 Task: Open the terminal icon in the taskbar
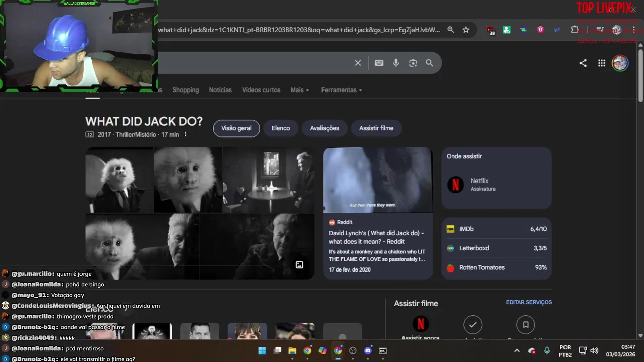tap(383, 350)
